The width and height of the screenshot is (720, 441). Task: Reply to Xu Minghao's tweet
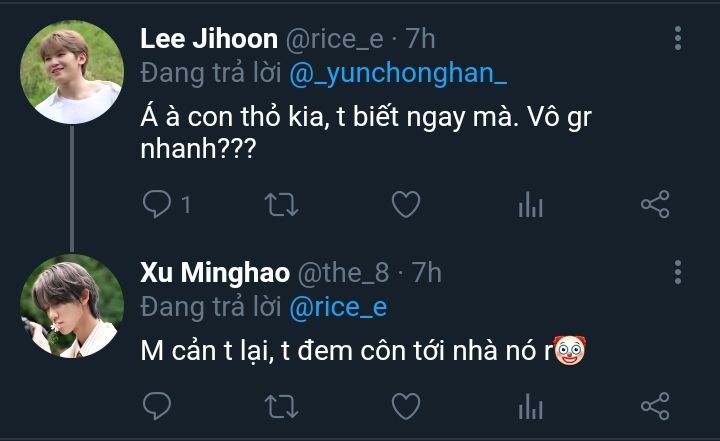point(157,405)
